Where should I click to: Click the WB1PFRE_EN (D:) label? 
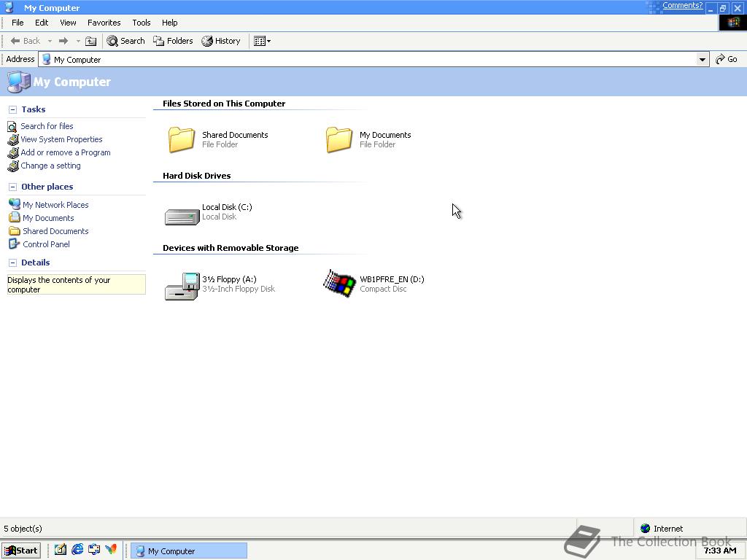tap(392, 279)
